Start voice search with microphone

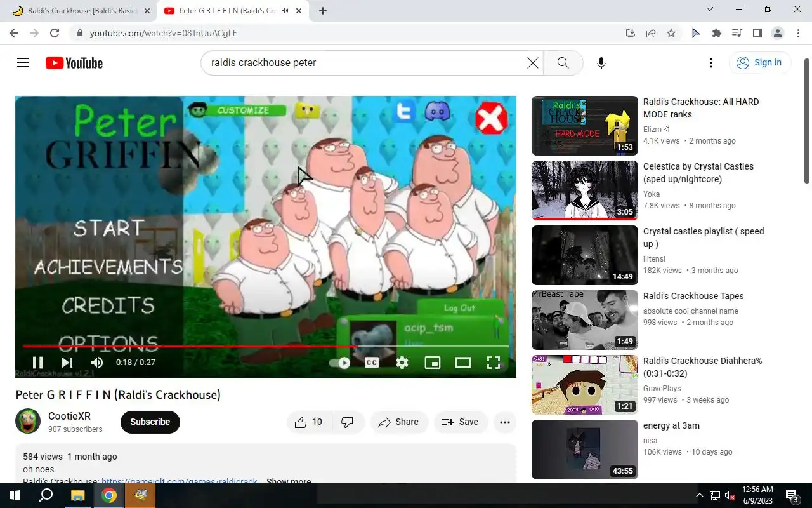click(x=601, y=63)
